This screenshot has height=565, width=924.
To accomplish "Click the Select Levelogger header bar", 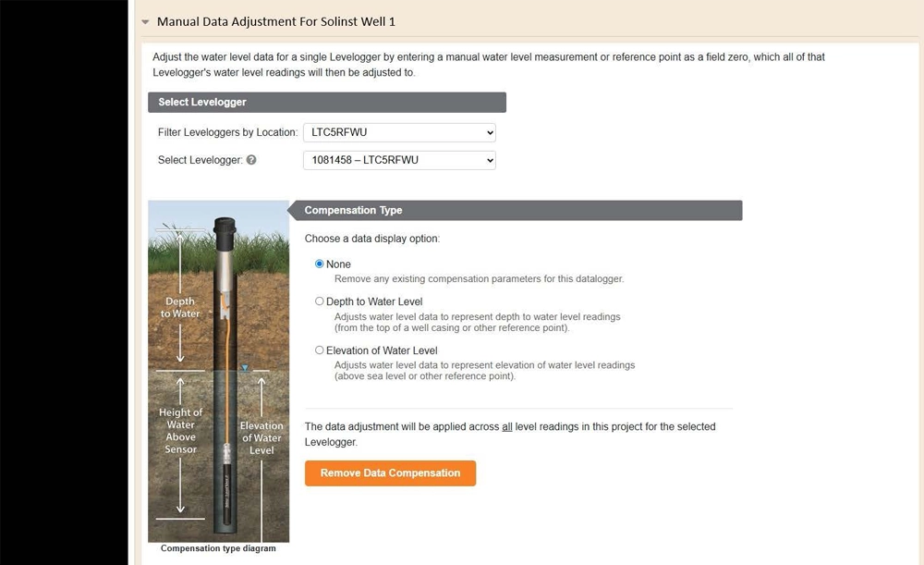I will (x=326, y=102).
